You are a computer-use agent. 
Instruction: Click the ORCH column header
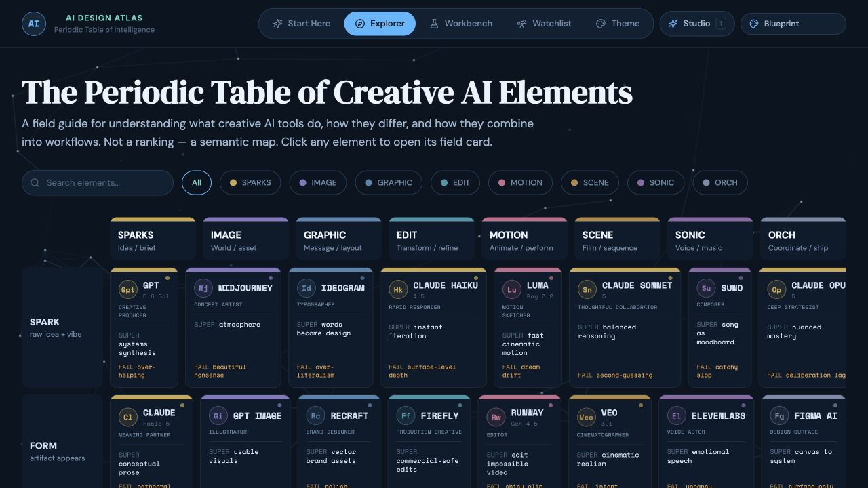(803, 239)
